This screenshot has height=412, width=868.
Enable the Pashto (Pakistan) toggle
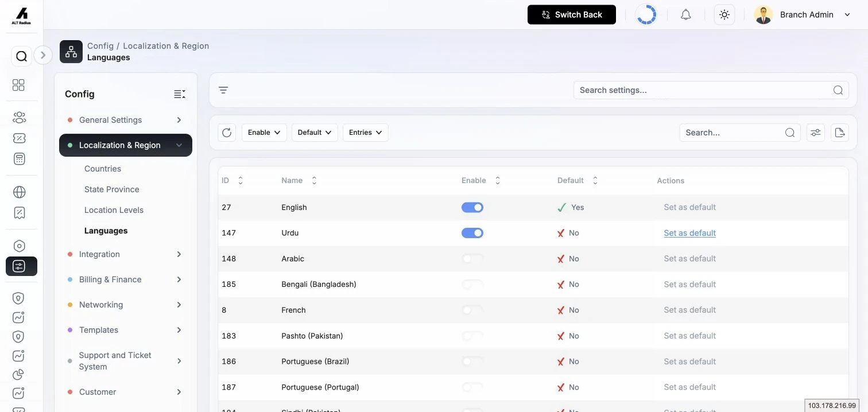[x=472, y=336]
